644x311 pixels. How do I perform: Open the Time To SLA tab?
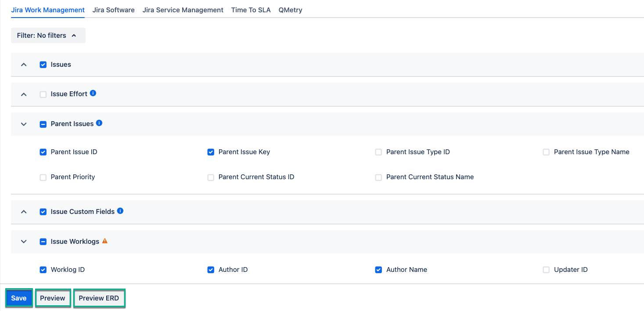pyautogui.click(x=251, y=10)
